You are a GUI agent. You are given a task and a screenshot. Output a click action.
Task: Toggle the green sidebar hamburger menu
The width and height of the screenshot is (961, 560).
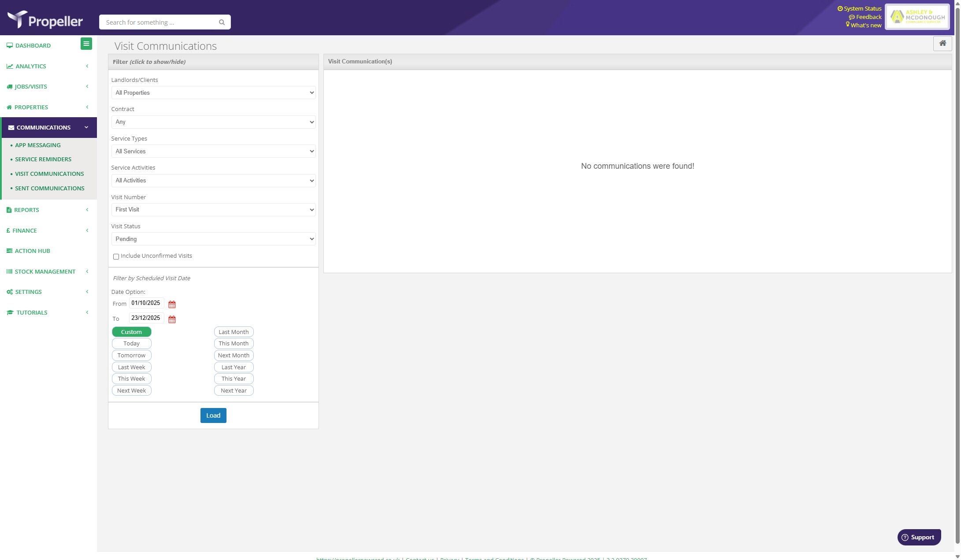[86, 44]
